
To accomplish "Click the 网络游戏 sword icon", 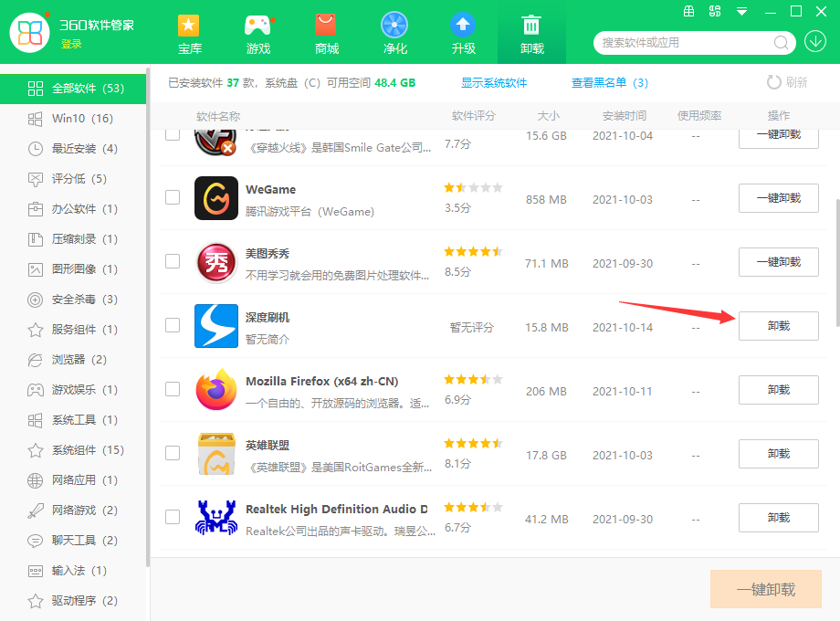I will [36, 510].
